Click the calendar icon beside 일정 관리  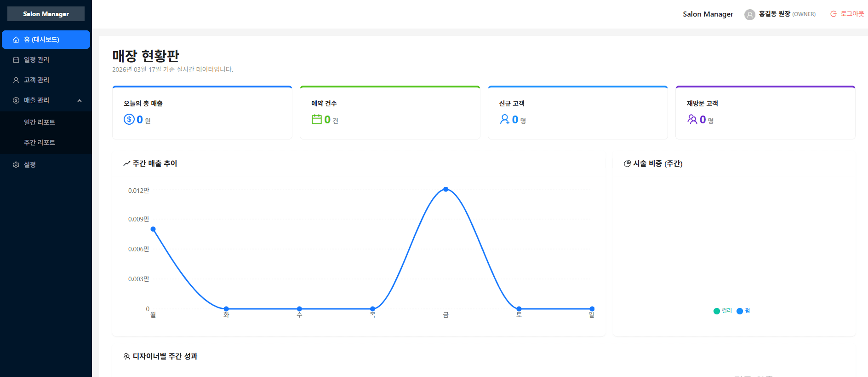[16, 60]
